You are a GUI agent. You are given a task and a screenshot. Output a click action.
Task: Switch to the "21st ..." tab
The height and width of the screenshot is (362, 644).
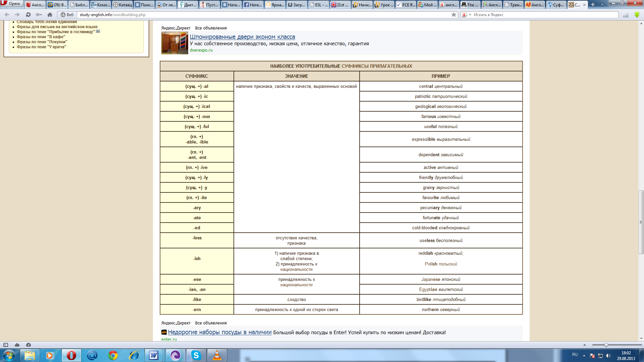(340, 5)
